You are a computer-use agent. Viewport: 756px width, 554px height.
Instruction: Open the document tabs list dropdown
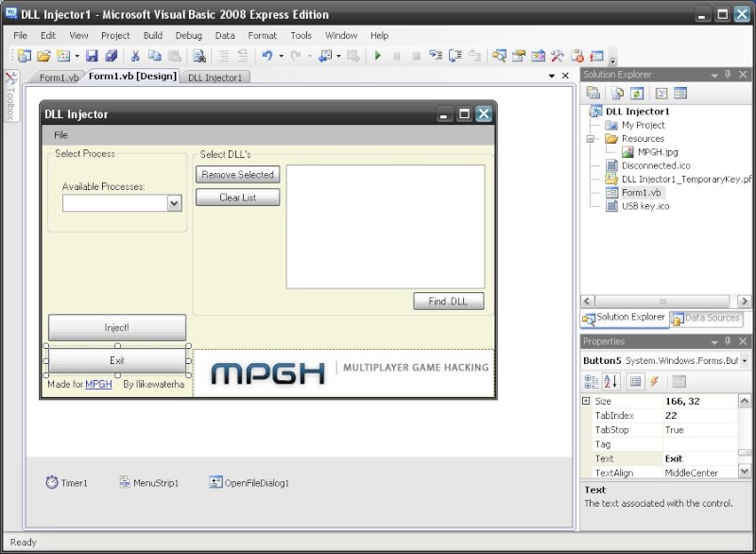click(552, 77)
